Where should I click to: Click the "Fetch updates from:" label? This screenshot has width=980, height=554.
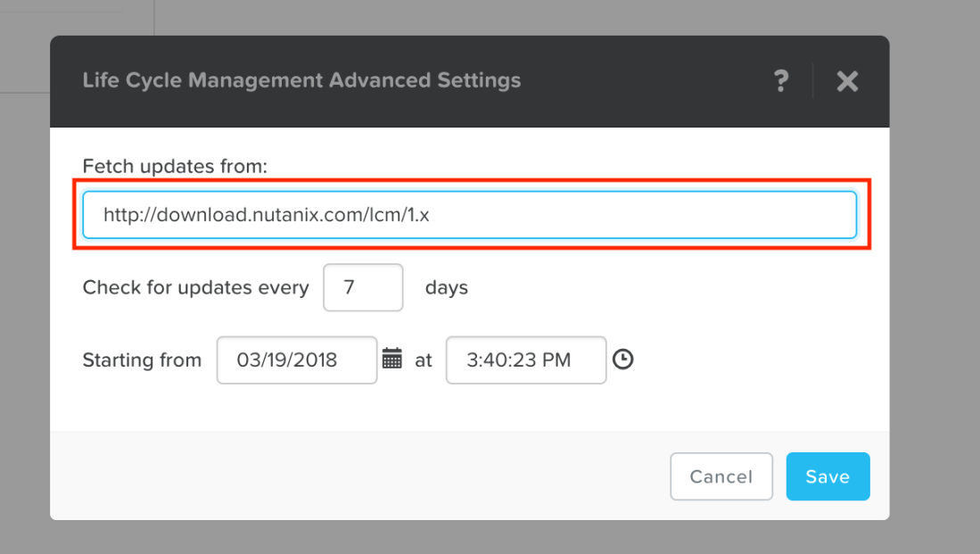coord(175,166)
